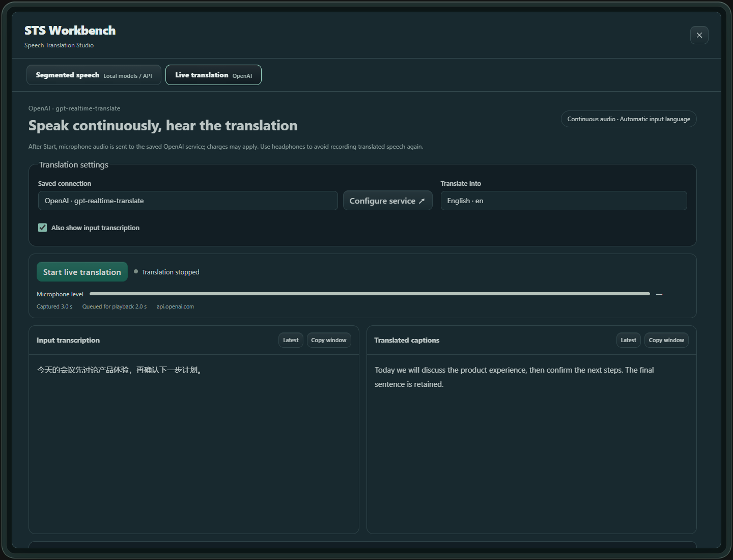733x560 pixels.
Task: Copy window of Translated captions
Action: 666,340
